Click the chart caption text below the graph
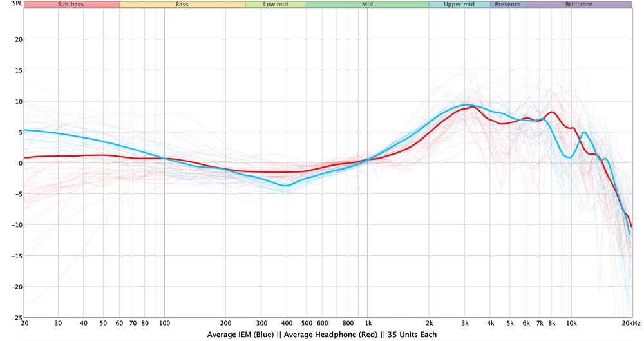This screenshot has width=644, height=341. click(x=322, y=335)
